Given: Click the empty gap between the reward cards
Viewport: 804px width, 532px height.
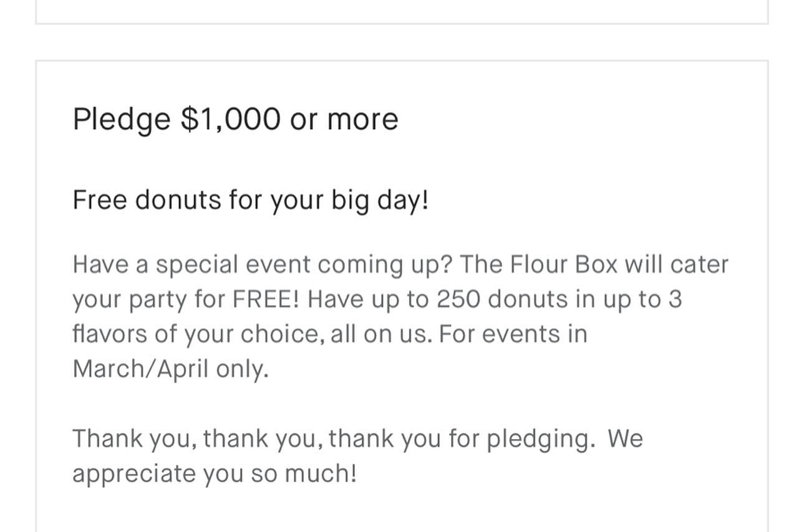Looking at the screenshot, I should (x=402, y=42).
